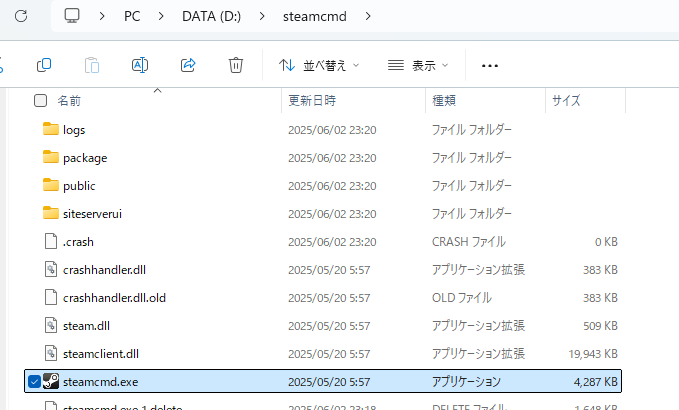Select crashhandler.dll file name

(x=104, y=270)
